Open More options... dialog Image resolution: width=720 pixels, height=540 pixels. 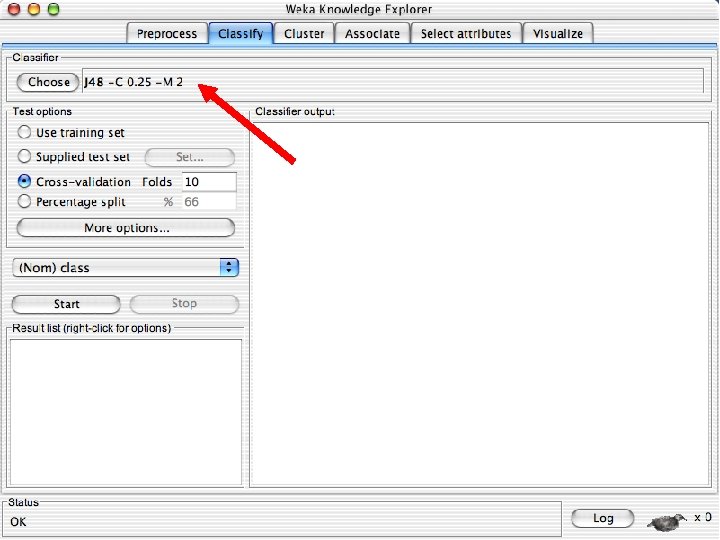click(126, 228)
